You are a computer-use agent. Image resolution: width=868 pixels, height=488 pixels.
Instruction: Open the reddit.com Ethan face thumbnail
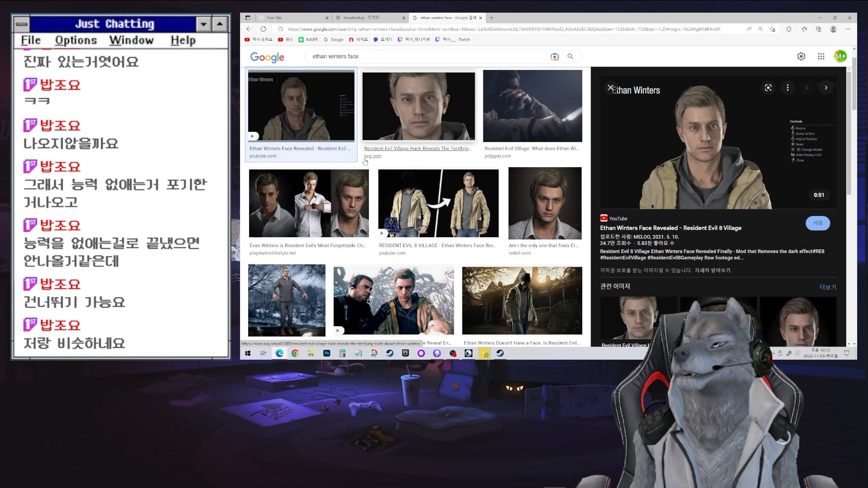click(x=545, y=203)
